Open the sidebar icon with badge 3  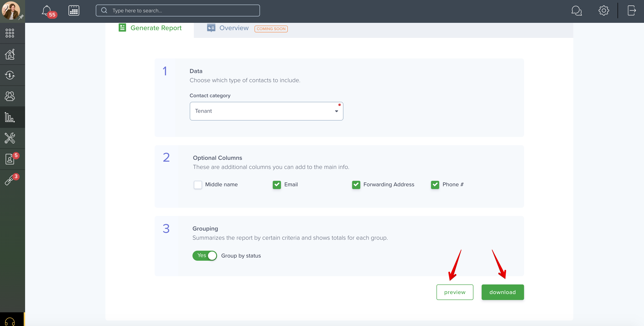click(x=10, y=180)
